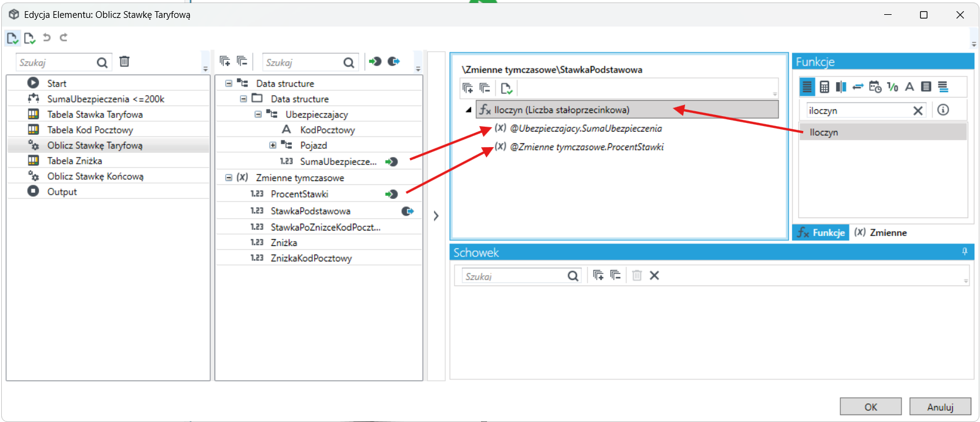Select the Oblicz Stawkę Końcową element
980x422 pixels.
(x=95, y=176)
